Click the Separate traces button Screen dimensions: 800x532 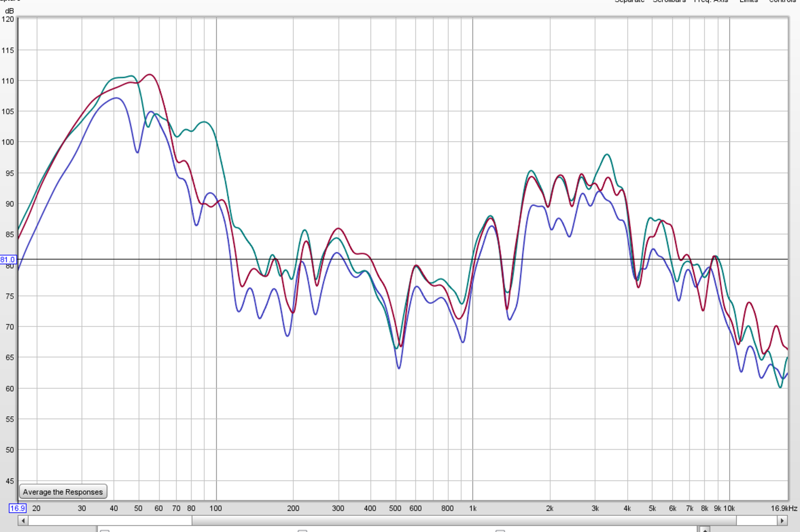(x=629, y=1)
